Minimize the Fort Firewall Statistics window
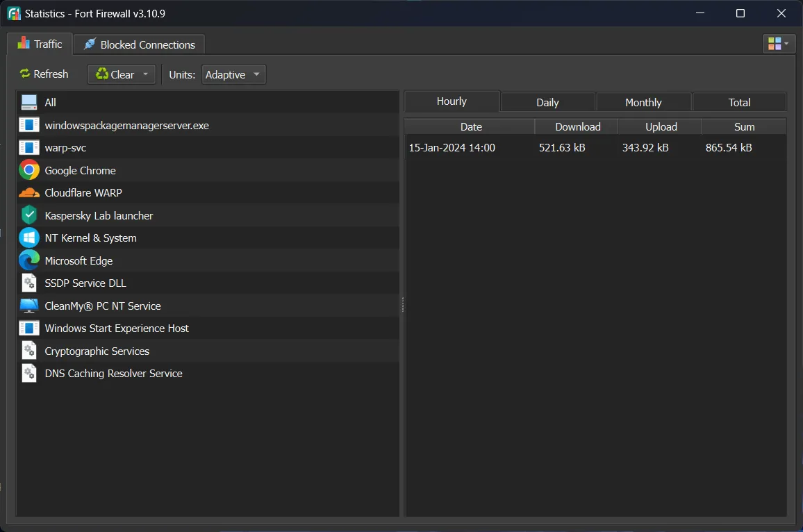Image resolution: width=803 pixels, height=532 pixels. point(700,13)
